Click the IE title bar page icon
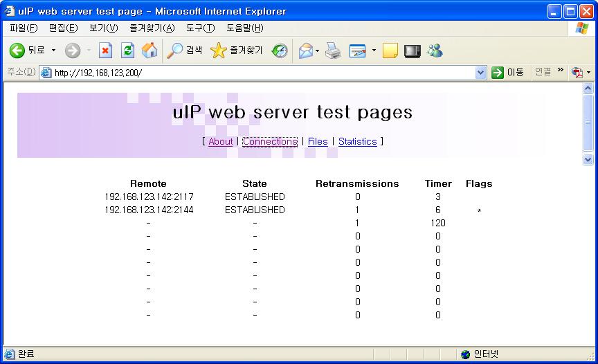The width and height of the screenshot is (598, 364). pyautogui.click(x=10, y=10)
